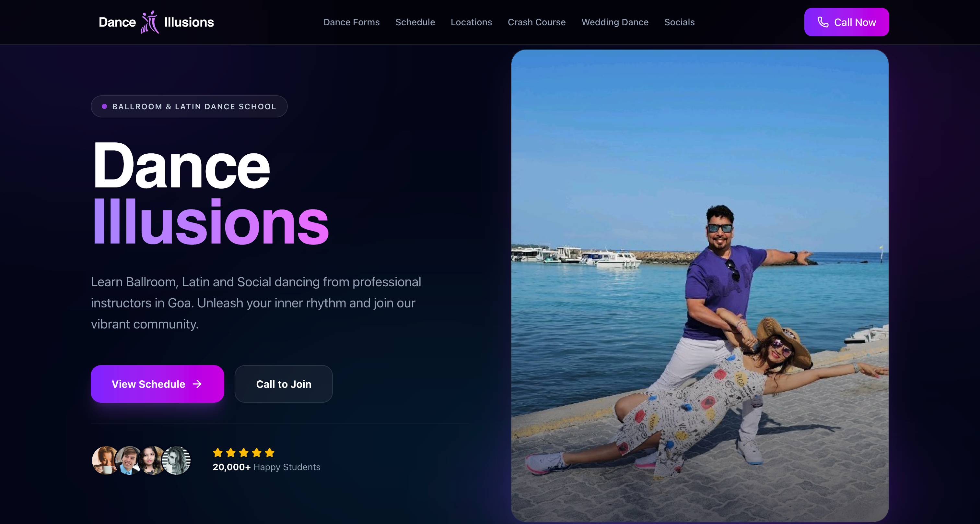Open the Crash Course nav item
The image size is (980, 524).
[x=536, y=22]
